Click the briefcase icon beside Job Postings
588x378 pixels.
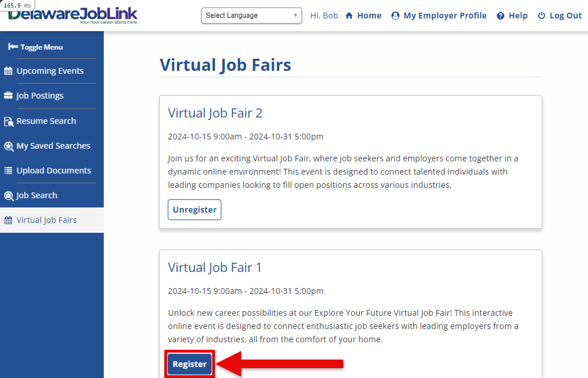point(8,96)
